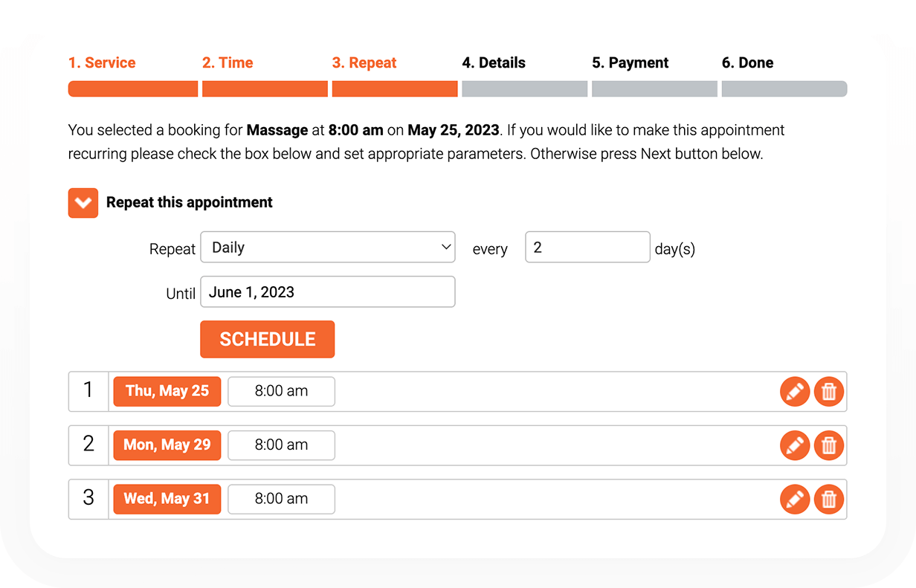The height and width of the screenshot is (588, 916).
Task: Open the 4. Details step
Action: 494,63
